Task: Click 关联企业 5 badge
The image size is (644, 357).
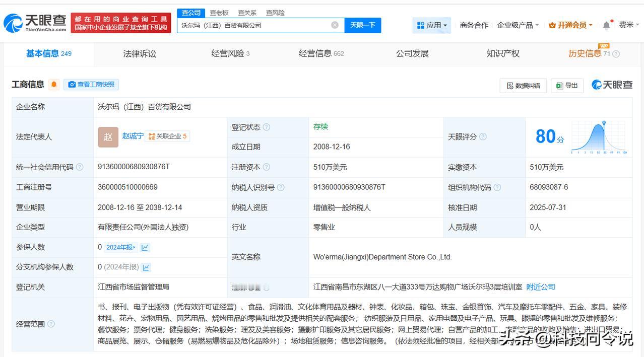Action: [167, 136]
